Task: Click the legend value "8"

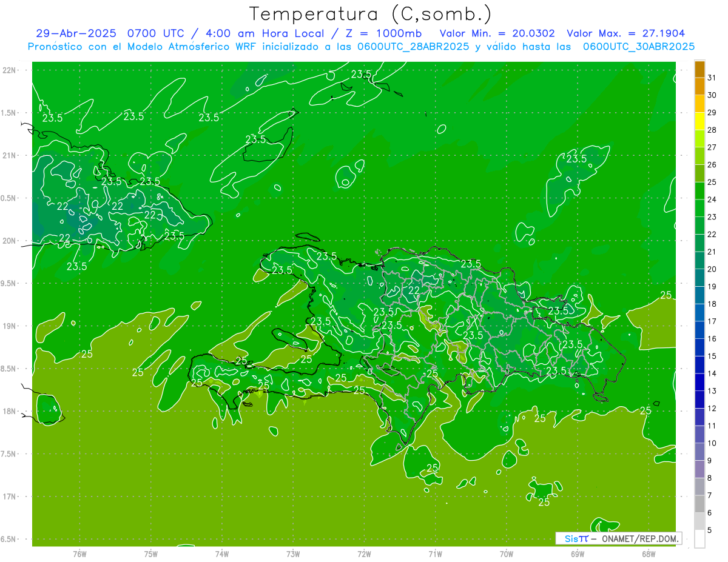Action: coord(709,478)
